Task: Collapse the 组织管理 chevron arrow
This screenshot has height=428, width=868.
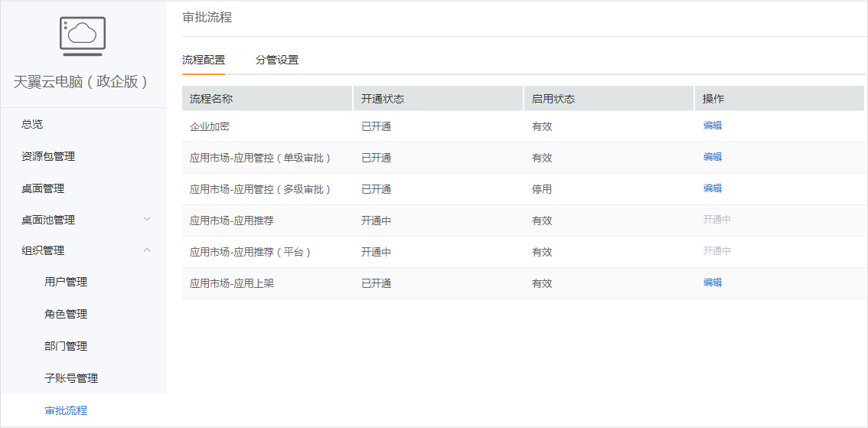Action: (148, 250)
